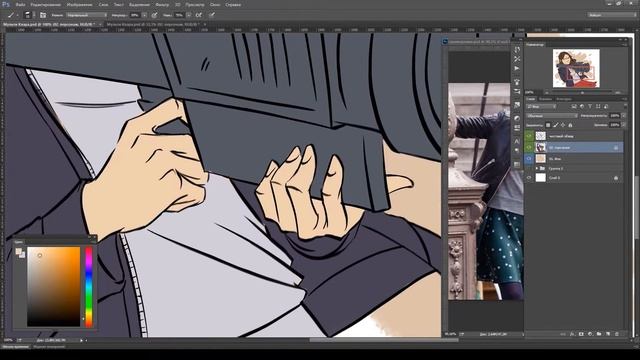Image resolution: width=640 pixels, height=360 pixels.
Task: Open the Изображение menu
Action: (x=79, y=5)
